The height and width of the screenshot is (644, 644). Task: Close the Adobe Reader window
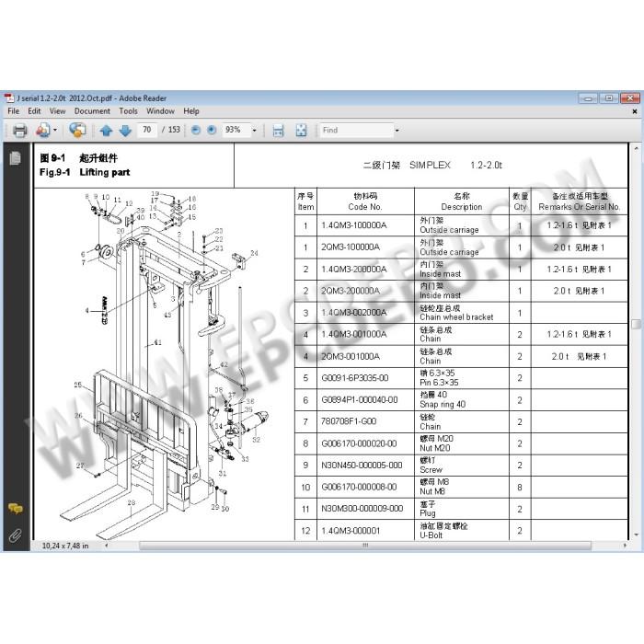629,98
